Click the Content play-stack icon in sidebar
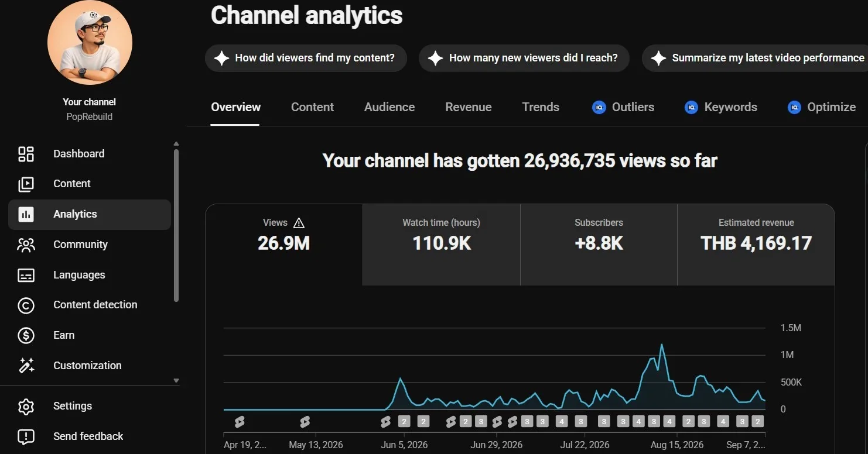This screenshot has height=454, width=868. (x=26, y=184)
